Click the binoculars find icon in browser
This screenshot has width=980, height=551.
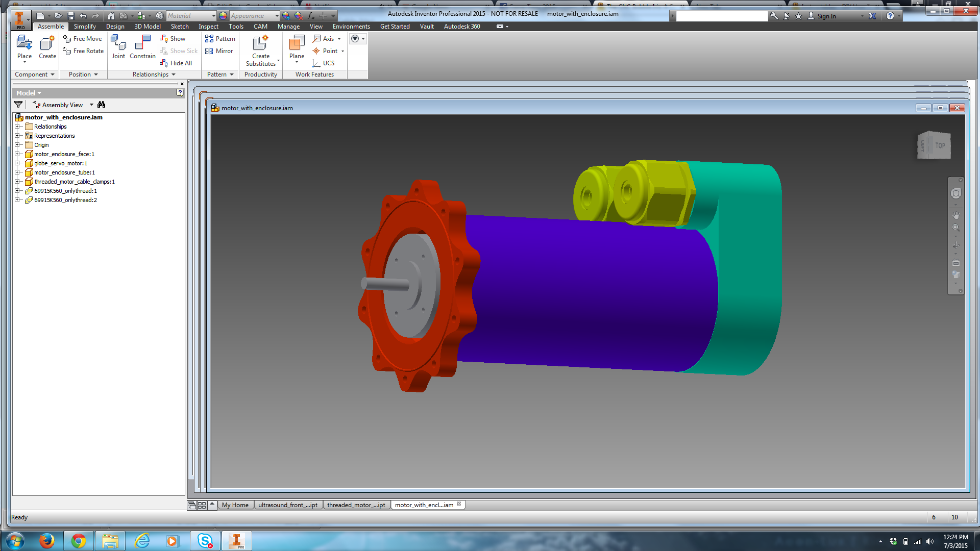101,105
